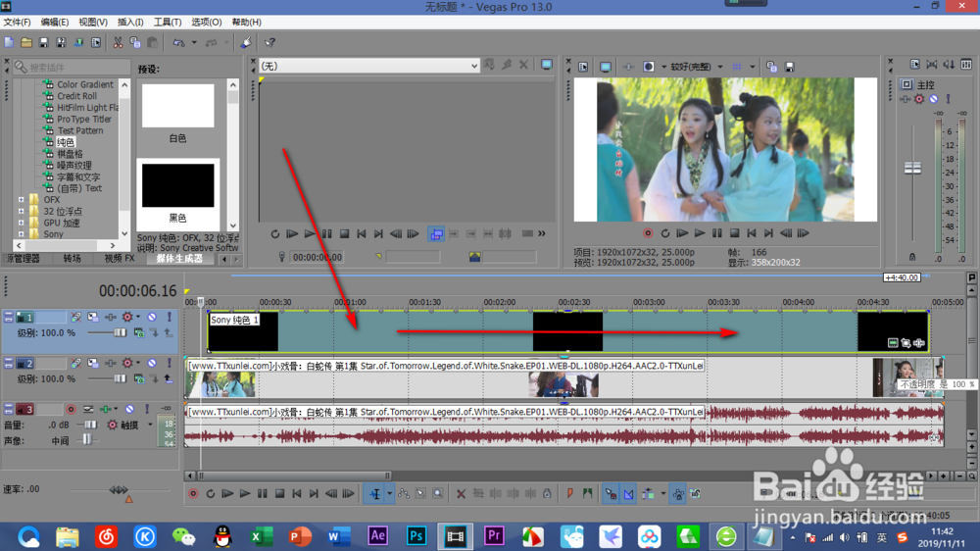Open the trimmer (无) media dropdown

pyautogui.click(x=473, y=66)
